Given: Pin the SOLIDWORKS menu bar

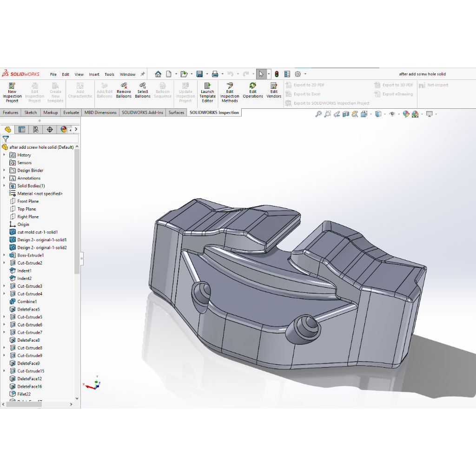Looking at the screenshot, I should (143, 74).
